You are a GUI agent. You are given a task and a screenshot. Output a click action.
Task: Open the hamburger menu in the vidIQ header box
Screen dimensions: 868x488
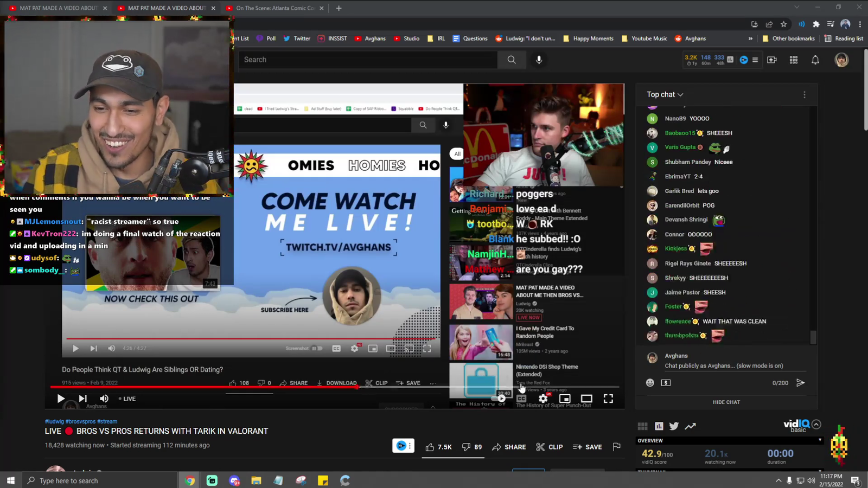[755, 60]
